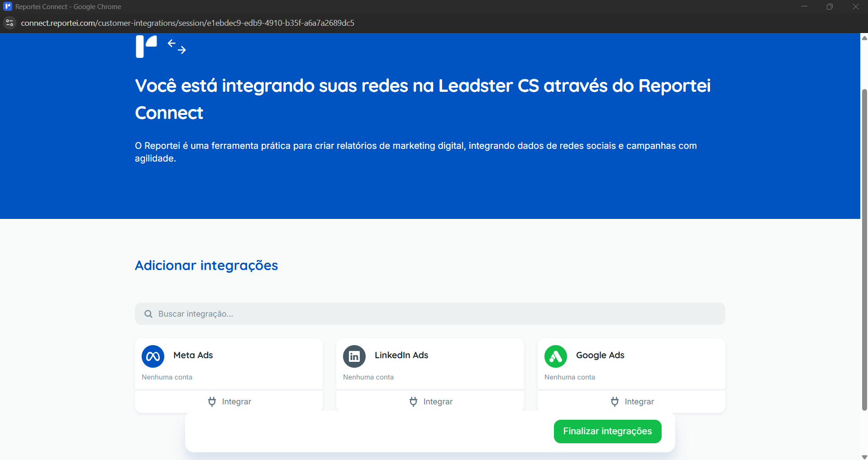
Task: Click the Meta Ads infinity logo
Action: pos(153,356)
